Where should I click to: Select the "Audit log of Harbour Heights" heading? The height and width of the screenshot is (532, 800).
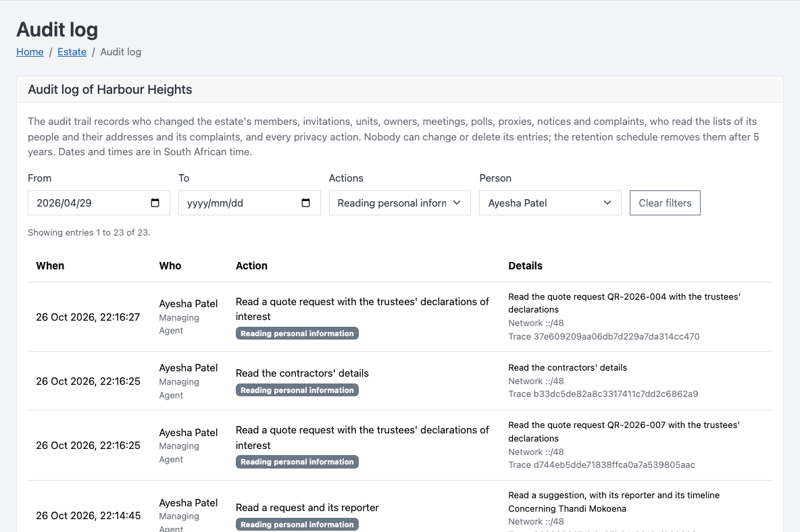[x=110, y=90]
